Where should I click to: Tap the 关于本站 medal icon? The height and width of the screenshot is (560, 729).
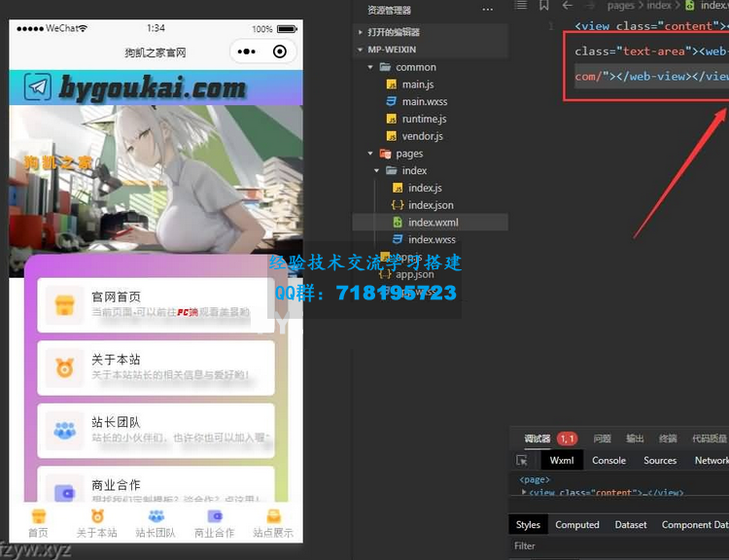[x=64, y=367]
